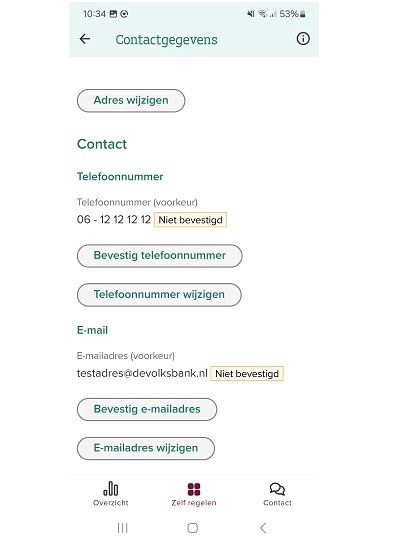Switch to the Overzicht tab label
This screenshot has height=541, width=401.
tap(110, 503)
